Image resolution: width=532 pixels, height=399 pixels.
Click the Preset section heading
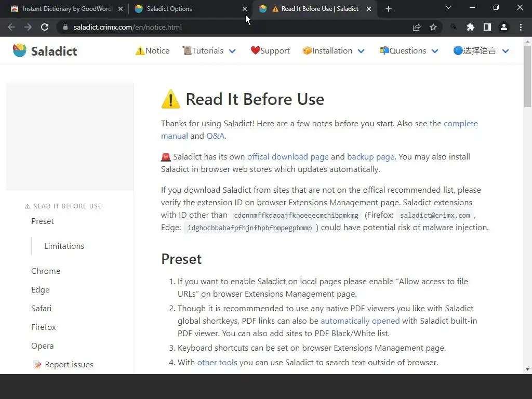pos(181,259)
